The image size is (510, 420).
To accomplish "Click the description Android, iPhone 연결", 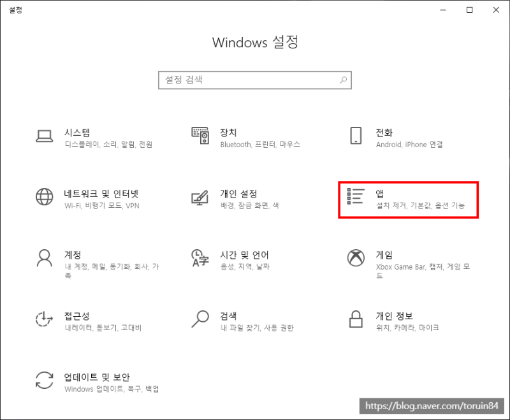I will coord(409,144).
